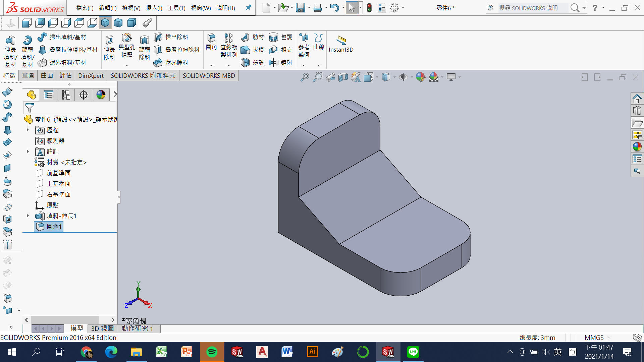Select the 薄殼 (Shell) tool
The width and height of the screenshot is (644, 362).
point(245,62)
